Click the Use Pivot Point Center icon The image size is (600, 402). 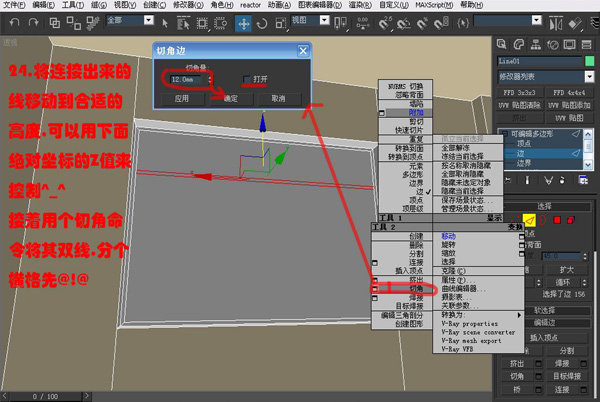pyautogui.click(x=340, y=23)
